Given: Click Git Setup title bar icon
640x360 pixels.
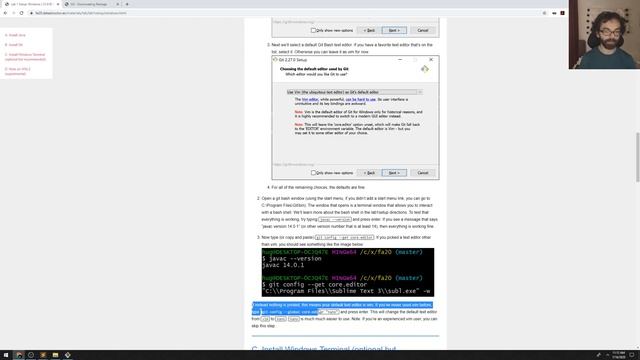Looking at the screenshot, I should point(276,60).
